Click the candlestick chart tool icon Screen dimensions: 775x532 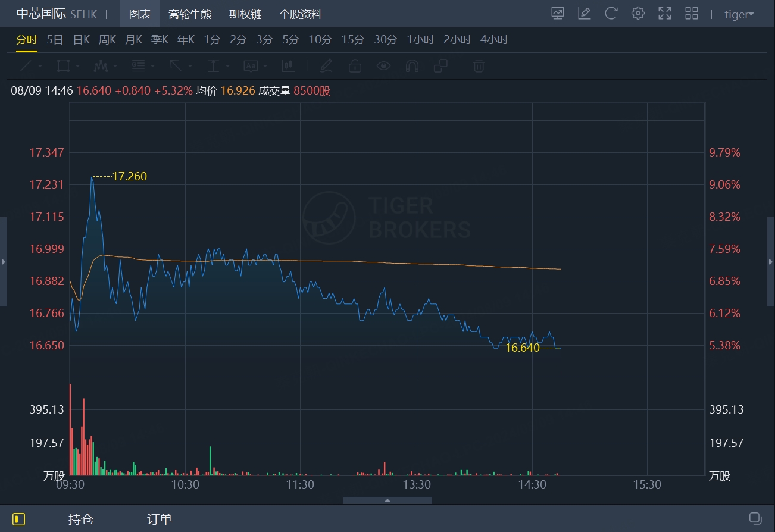coord(288,65)
